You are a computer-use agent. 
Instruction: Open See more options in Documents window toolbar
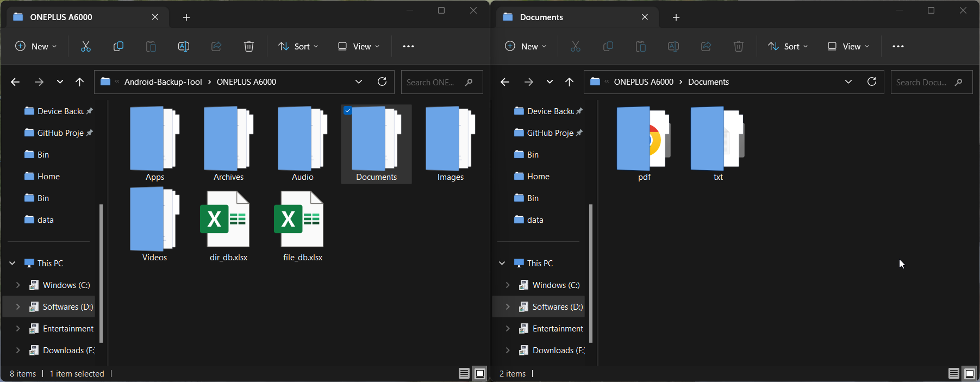898,47
